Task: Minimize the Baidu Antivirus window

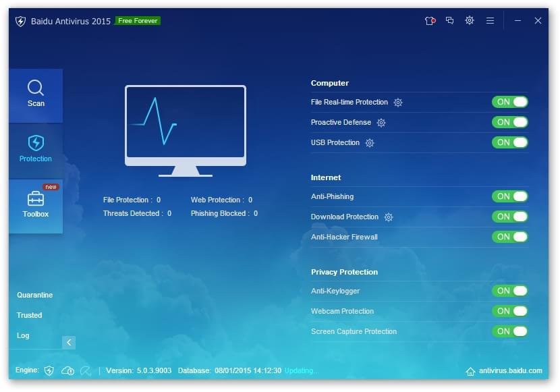Action: click(517, 21)
